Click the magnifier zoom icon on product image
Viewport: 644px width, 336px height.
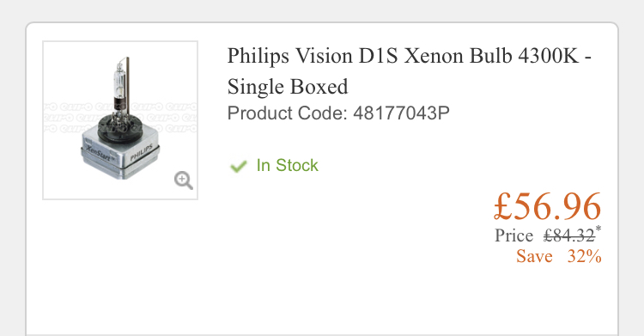click(183, 180)
